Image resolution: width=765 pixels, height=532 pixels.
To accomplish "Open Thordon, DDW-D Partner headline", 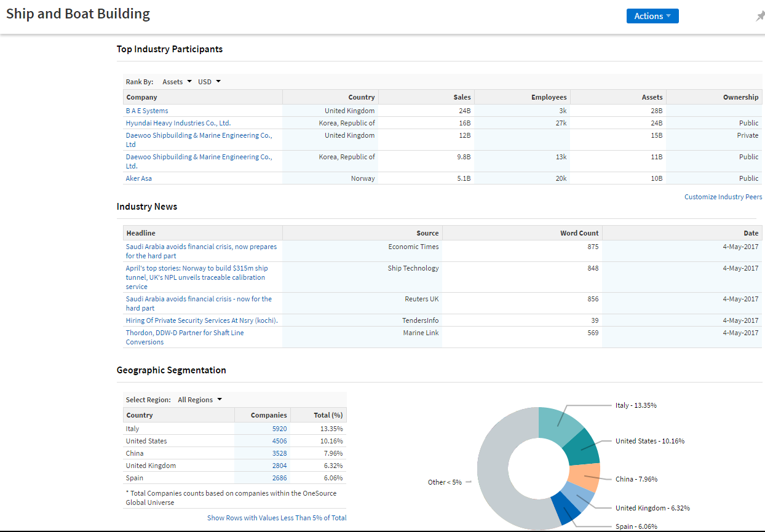I will pyautogui.click(x=184, y=337).
